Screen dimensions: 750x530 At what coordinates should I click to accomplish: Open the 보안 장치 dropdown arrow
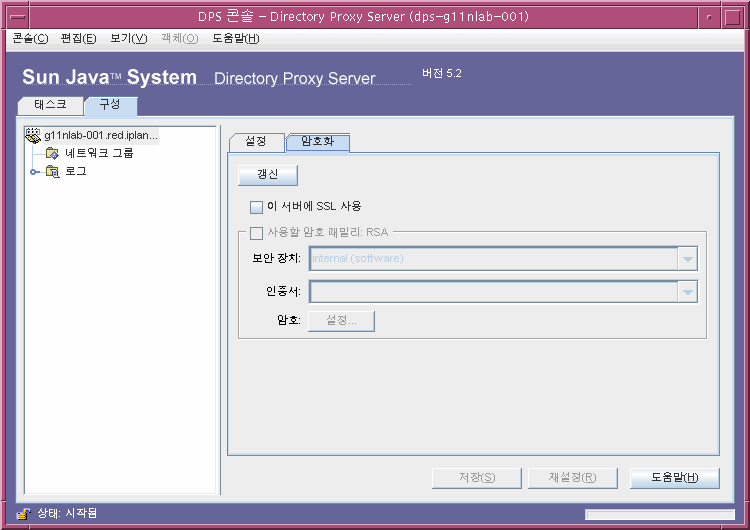point(687,259)
